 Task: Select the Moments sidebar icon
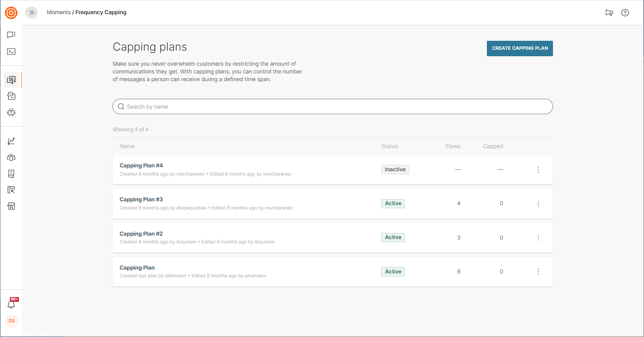[x=11, y=80]
